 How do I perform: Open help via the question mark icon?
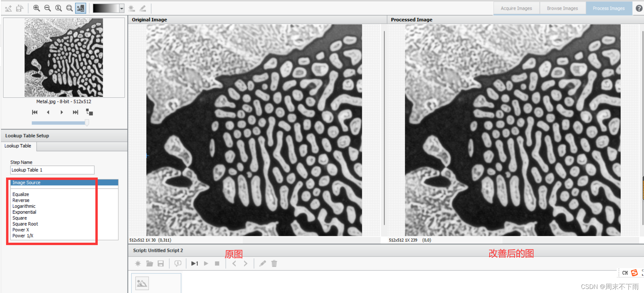639,8
